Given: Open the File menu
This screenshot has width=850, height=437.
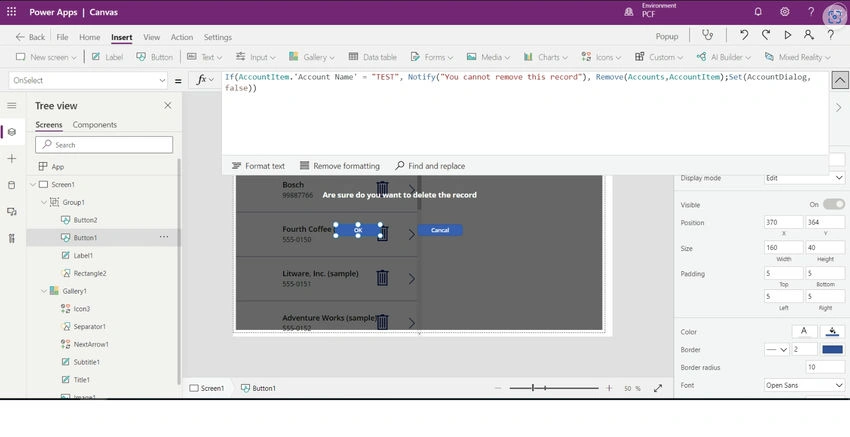Looking at the screenshot, I should click(x=62, y=37).
